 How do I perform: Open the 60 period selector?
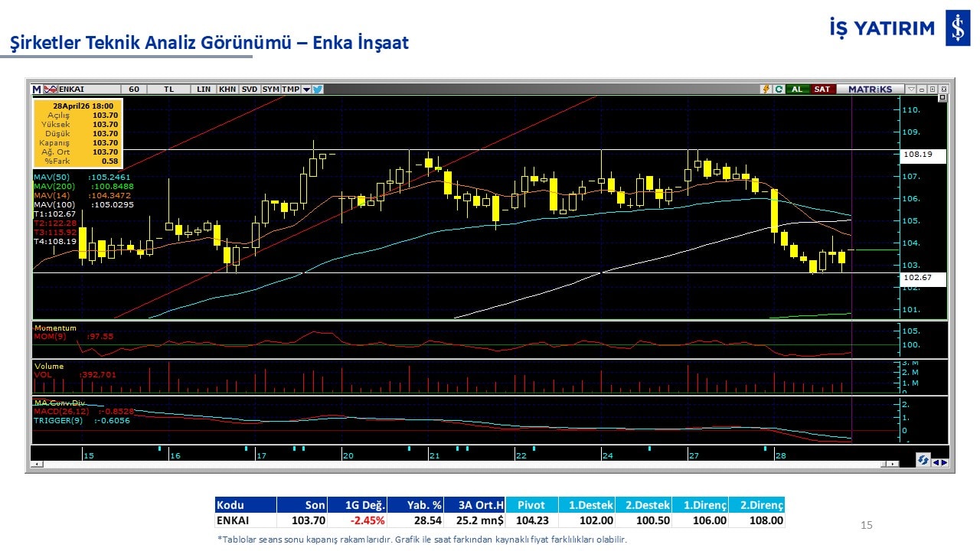(x=134, y=89)
